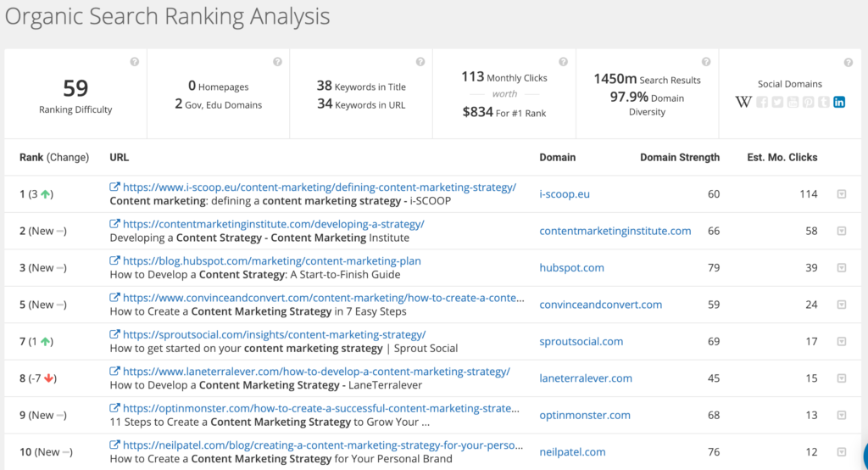This screenshot has height=470, width=868.
Task: Sort by the Rank (Change) column header
Action: [x=54, y=158]
